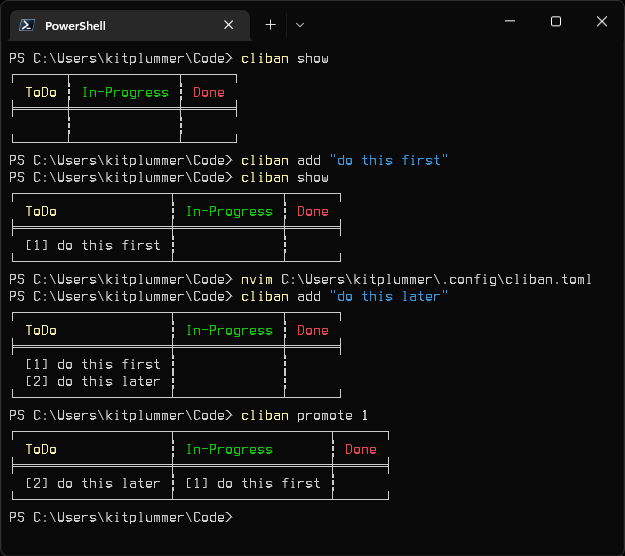Click Done header in the first empty table
This screenshot has width=625, height=556.
(x=209, y=92)
